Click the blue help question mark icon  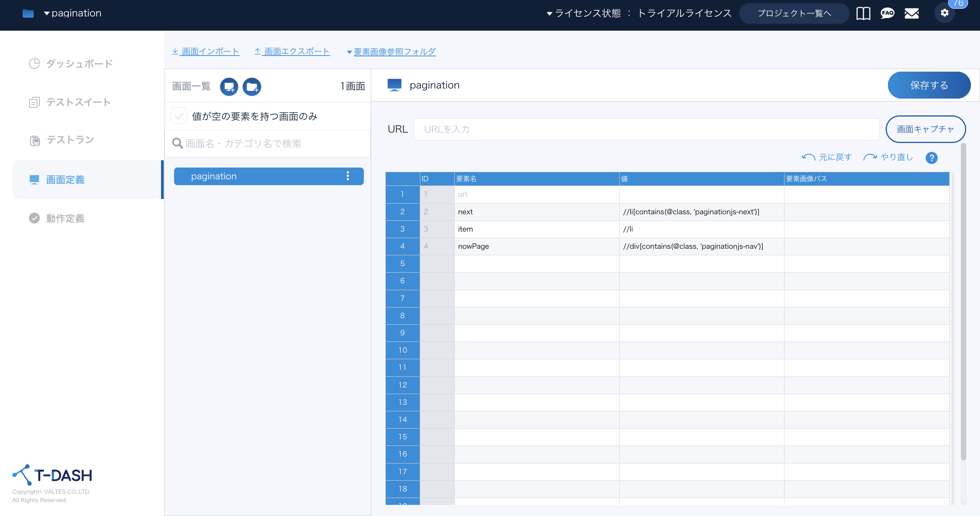pyautogui.click(x=931, y=158)
